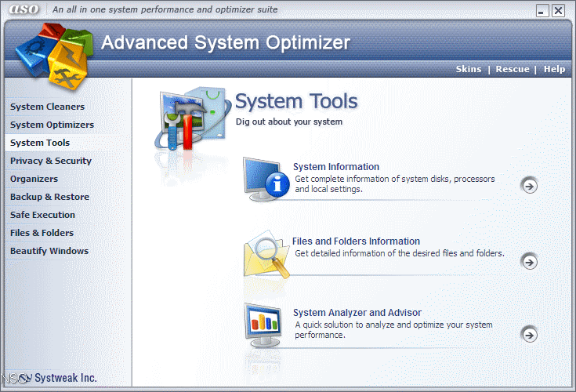Click the System Information title link

click(336, 167)
